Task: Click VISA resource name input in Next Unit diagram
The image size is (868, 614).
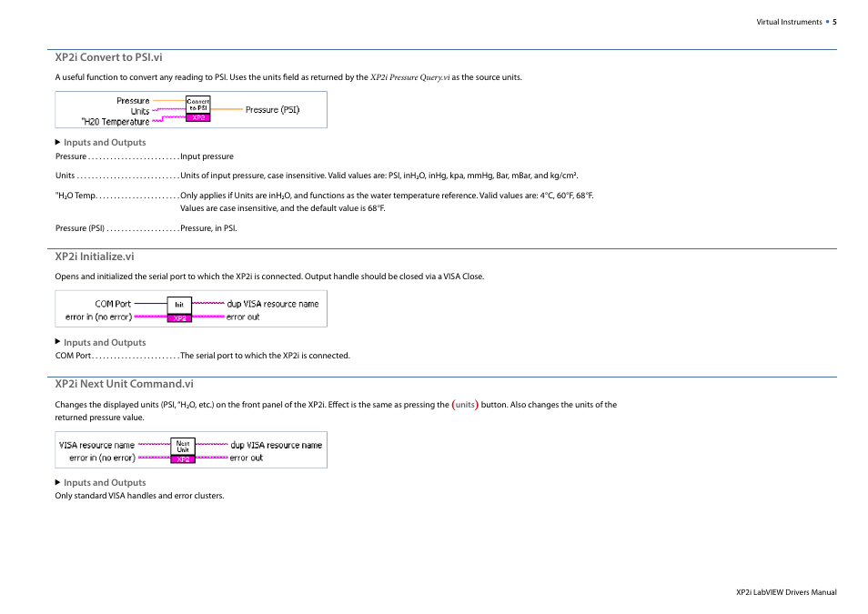Action: coord(96,445)
